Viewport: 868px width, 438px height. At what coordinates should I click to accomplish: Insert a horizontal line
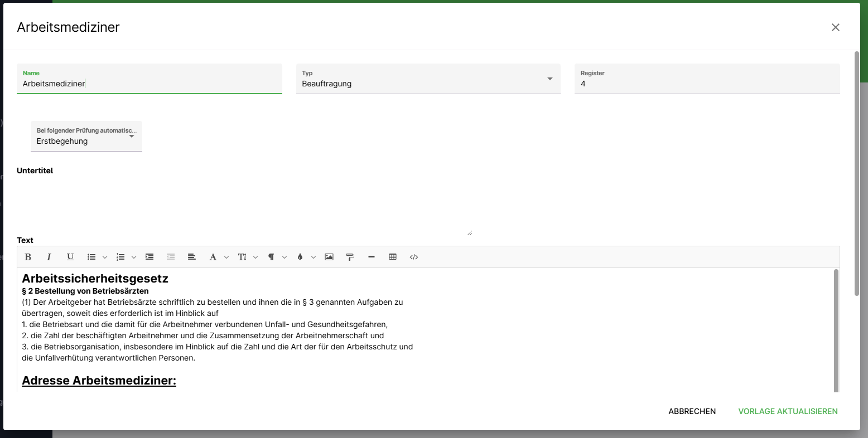click(x=372, y=257)
